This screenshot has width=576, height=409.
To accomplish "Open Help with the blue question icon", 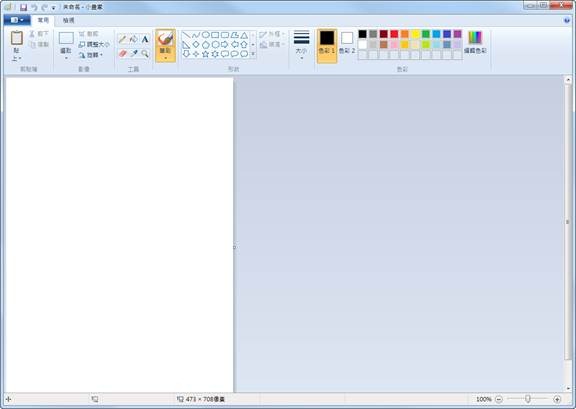I will (567, 20).
